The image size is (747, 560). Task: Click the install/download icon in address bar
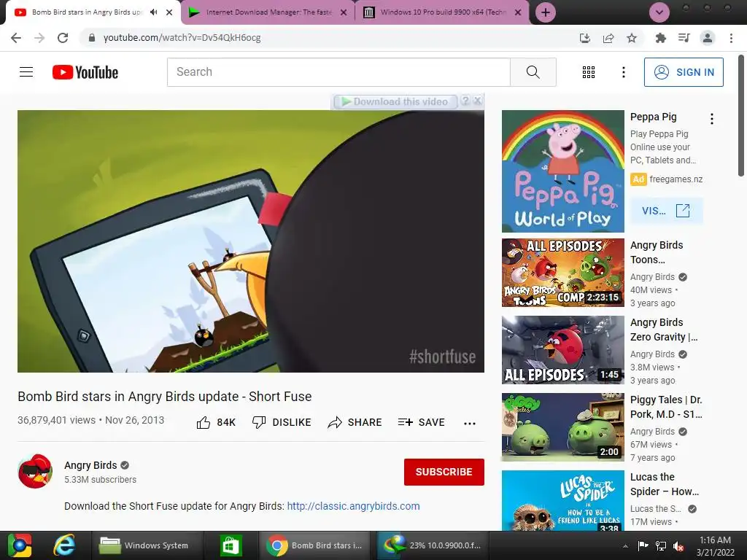(585, 38)
